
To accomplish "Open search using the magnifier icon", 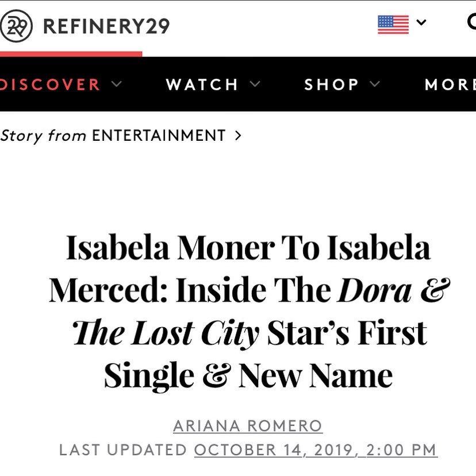I will [471, 23].
